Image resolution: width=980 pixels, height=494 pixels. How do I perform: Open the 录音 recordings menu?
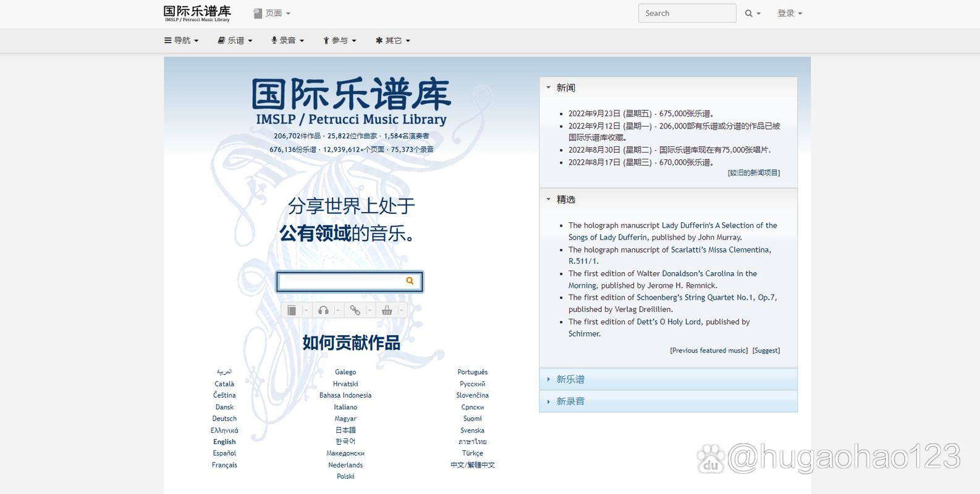(x=288, y=40)
